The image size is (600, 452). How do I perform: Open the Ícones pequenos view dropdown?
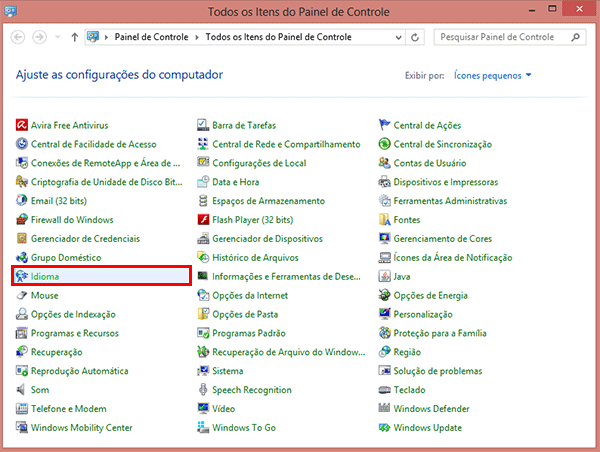(492, 75)
